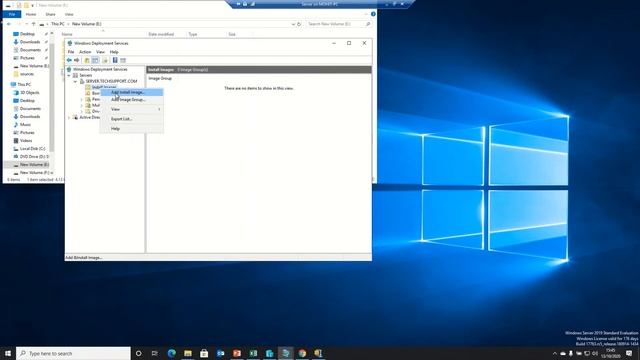Choose Add Image Group from context menu
Image resolution: width=640 pixels, height=360 pixels.
(132, 100)
